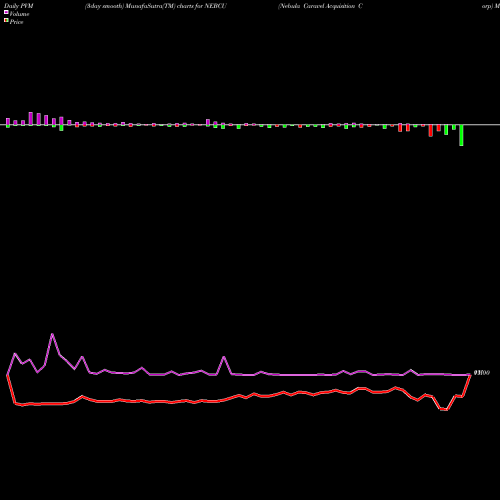
Task: Select the Volume legend label
Action: (19, 14)
